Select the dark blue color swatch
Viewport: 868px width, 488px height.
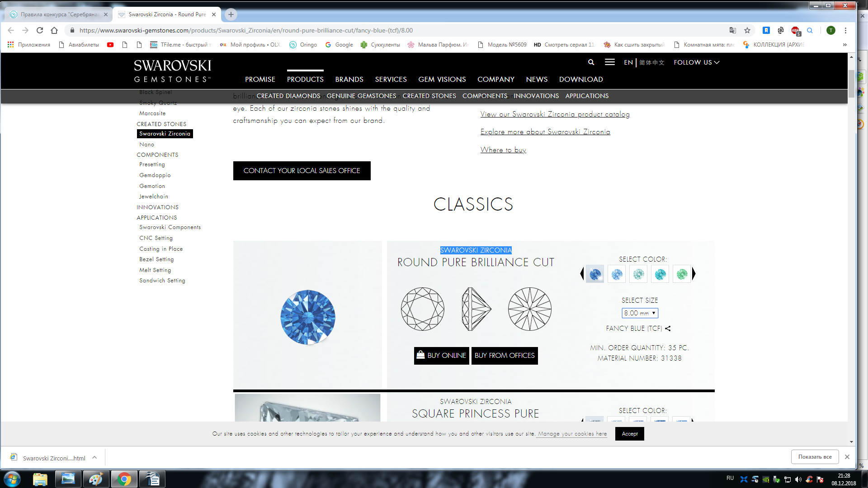595,274
